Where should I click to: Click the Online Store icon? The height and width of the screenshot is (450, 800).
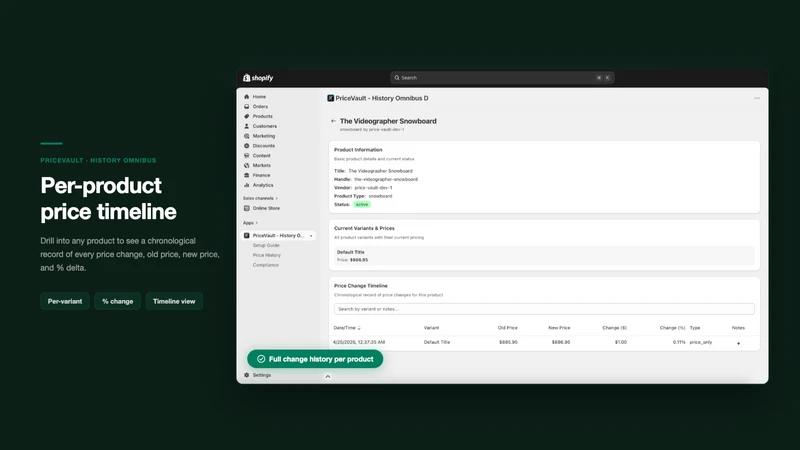pos(246,208)
